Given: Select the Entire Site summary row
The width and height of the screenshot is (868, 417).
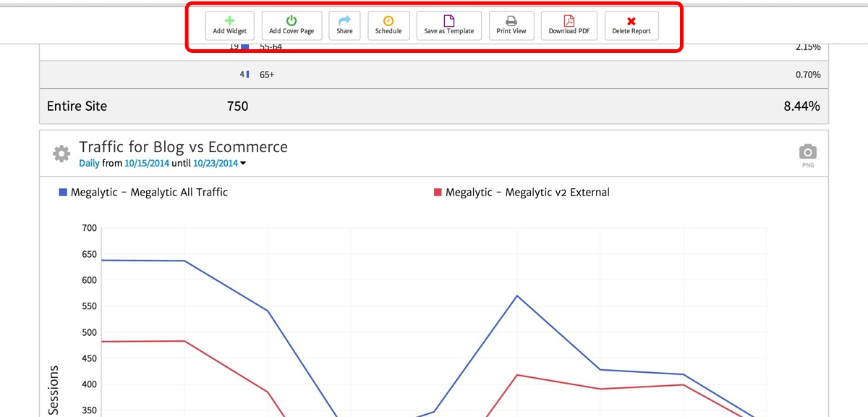Looking at the screenshot, I should point(77,106).
